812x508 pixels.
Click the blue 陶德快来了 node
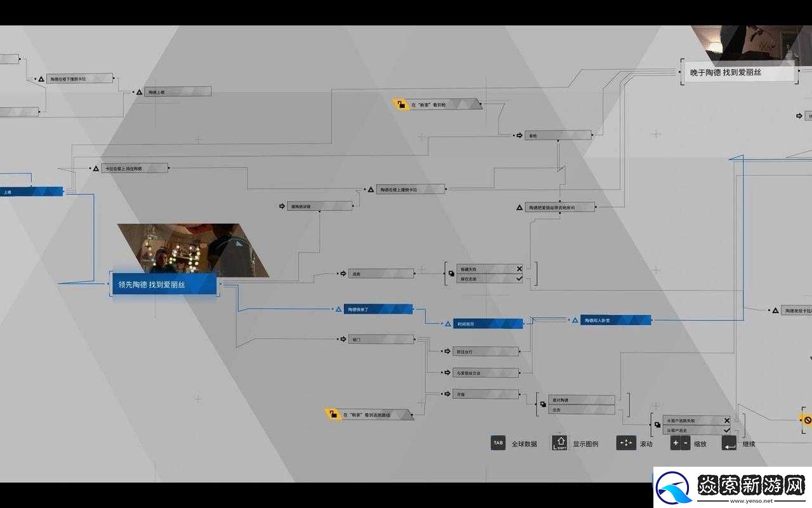tap(378, 309)
